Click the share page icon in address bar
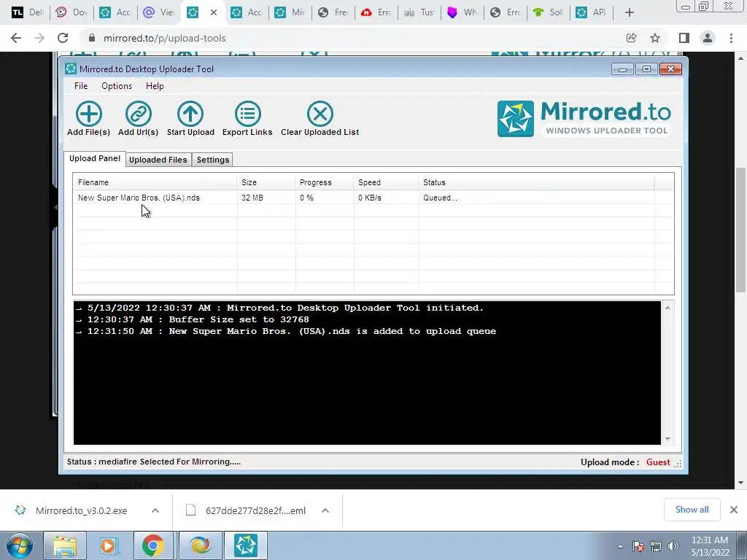The width and height of the screenshot is (747, 560). tap(631, 38)
